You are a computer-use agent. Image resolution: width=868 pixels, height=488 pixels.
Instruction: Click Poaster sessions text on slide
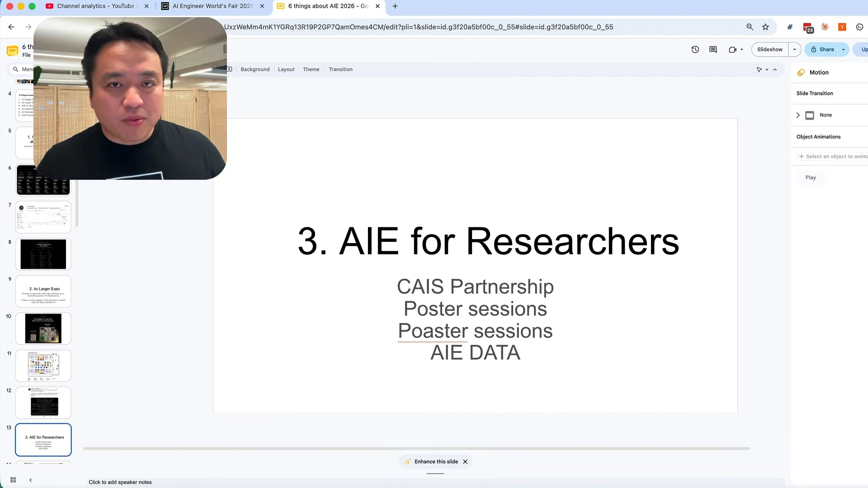tap(475, 331)
